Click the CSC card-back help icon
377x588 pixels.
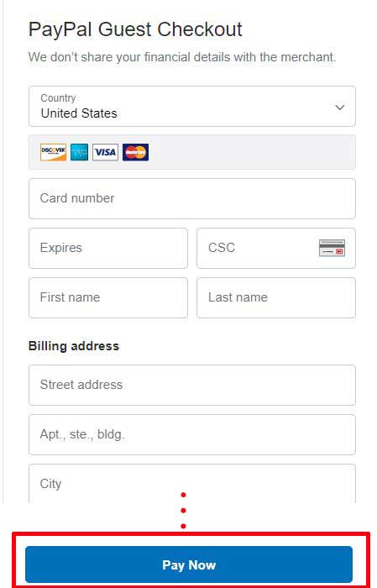click(x=332, y=248)
